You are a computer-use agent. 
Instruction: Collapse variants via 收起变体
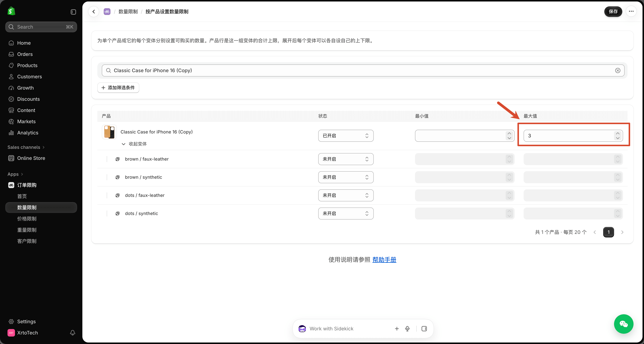(x=134, y=144)
